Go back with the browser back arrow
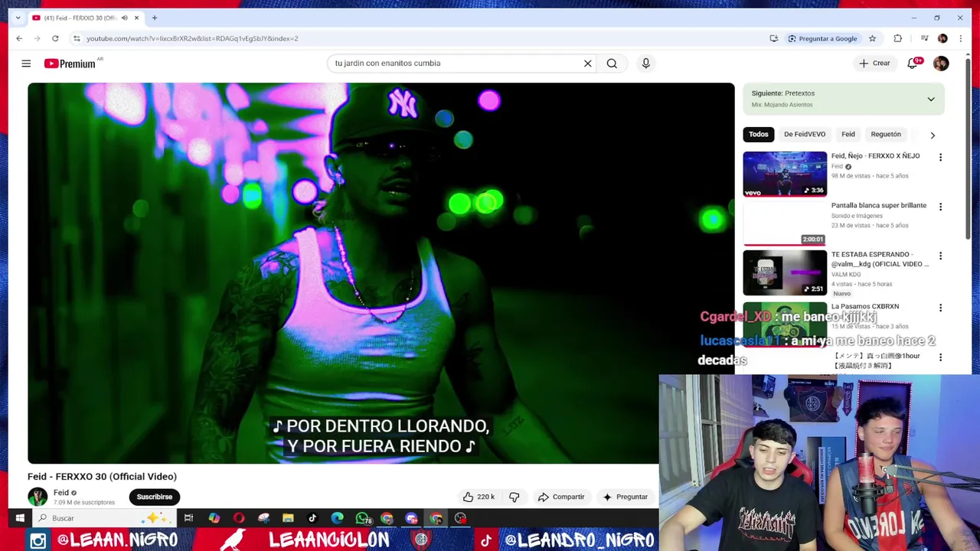Screen dimensions: 980x551 point(19,38)
